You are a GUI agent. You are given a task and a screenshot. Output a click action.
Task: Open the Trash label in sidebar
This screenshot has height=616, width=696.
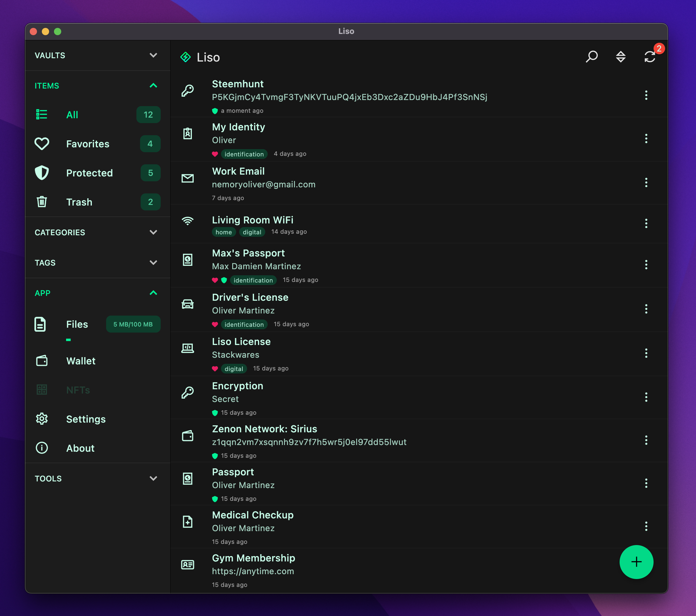(79, 202)
